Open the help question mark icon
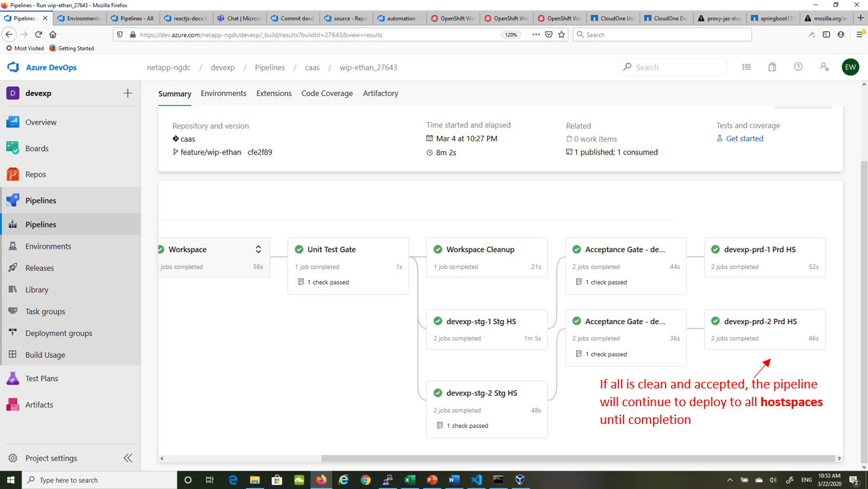The height and width of the screenshot is (489, 868). (798, 67)
